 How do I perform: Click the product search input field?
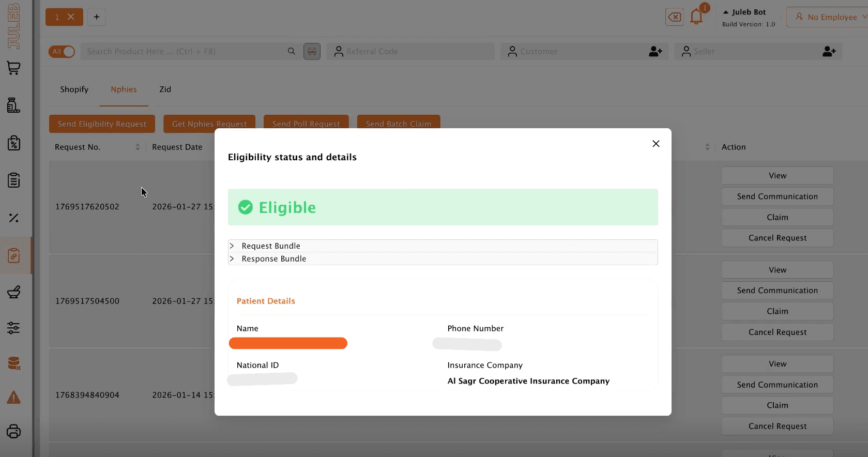[184, 52]
